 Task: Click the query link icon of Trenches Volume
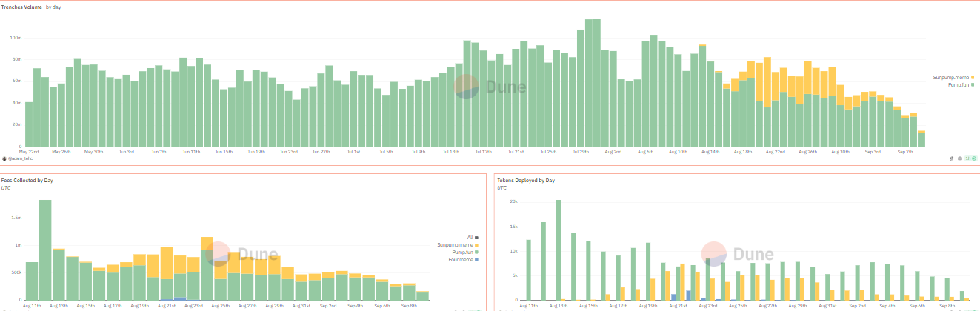click(x=951, y=158)
